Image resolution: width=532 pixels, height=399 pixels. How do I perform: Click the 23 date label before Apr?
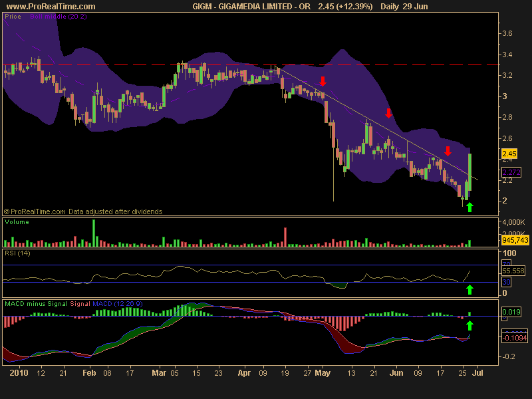click(x=219, y=373)
